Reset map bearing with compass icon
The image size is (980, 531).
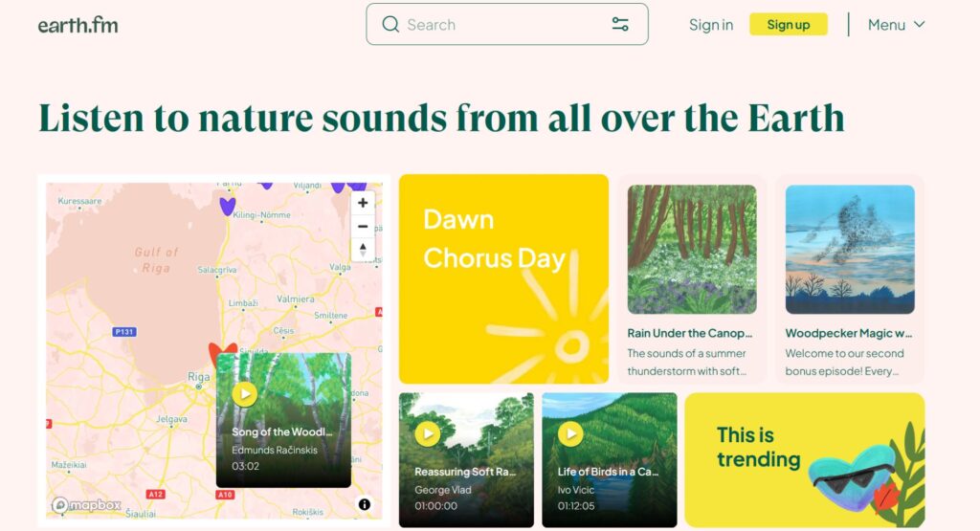(x=363, y=250)
